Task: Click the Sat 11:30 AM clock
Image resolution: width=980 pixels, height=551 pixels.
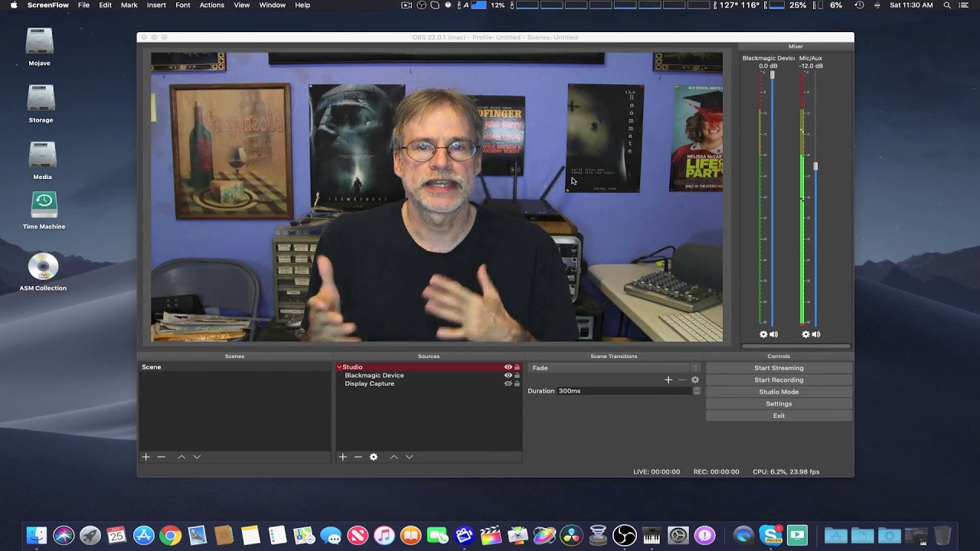Action: pos(911,5)
